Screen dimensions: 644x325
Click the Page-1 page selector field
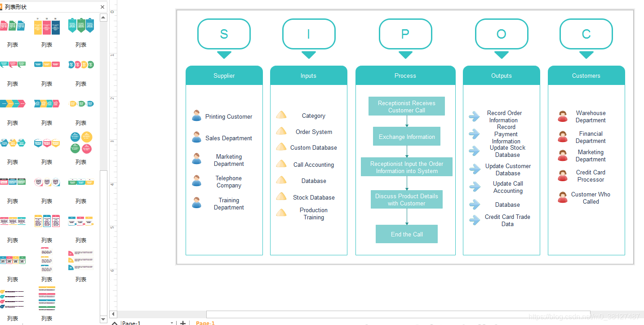(147, 323)
